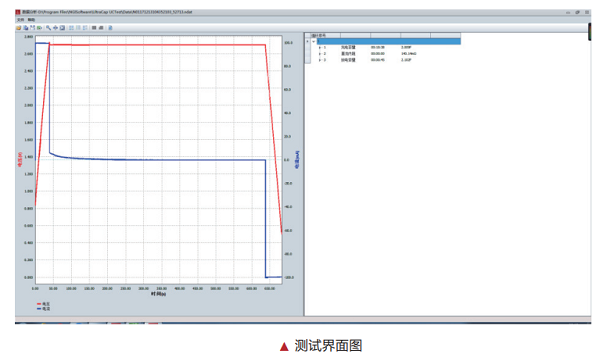The width and height of the screenshot is (600, 361).
Task: Open the 文件 (File) menu
Action: 20,20
